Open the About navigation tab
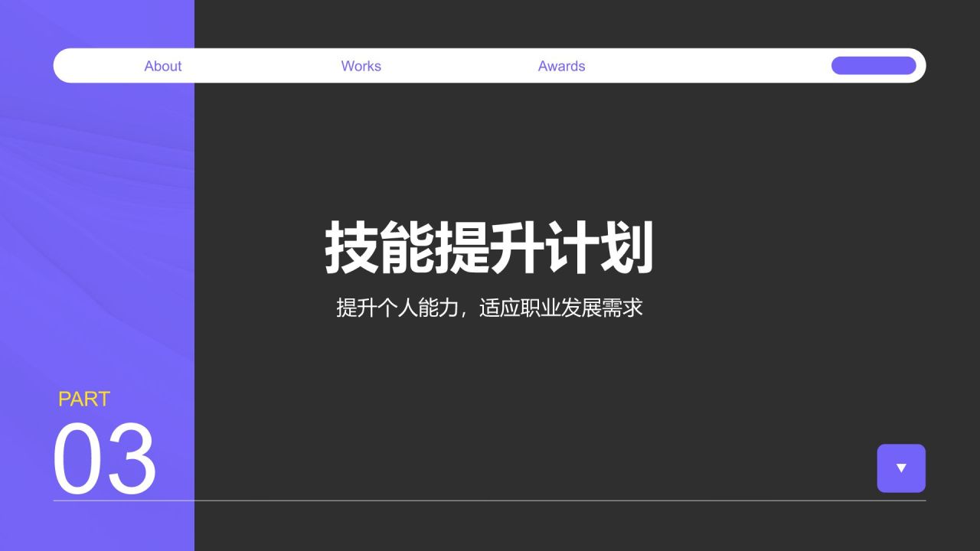Viewport: 980px width, 551px height. 163,66
